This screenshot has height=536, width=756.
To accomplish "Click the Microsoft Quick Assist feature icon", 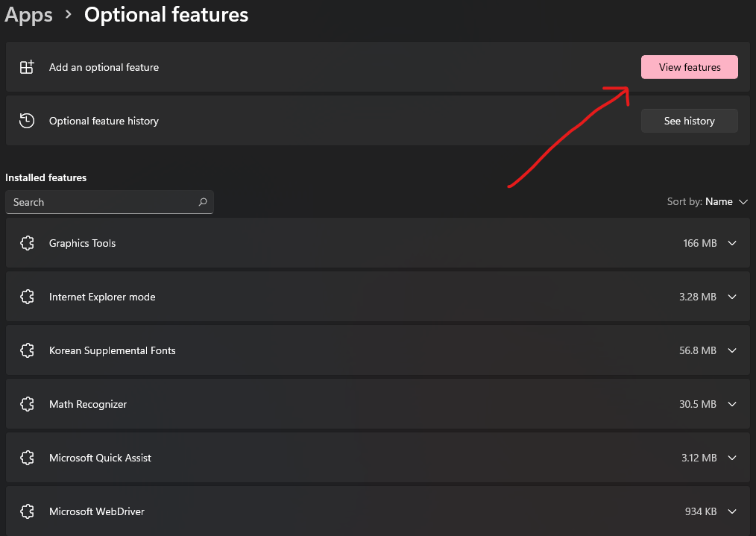I will point(27,458).
